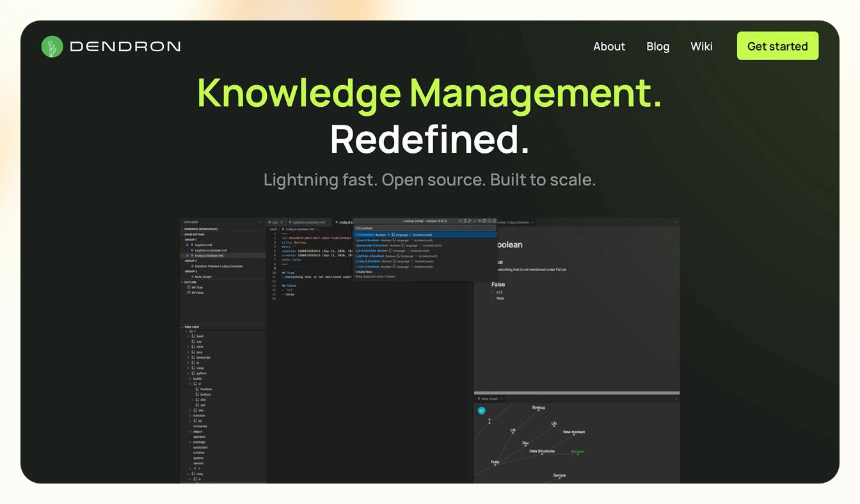Expand the html node in Tree View

tap(189, 347)
